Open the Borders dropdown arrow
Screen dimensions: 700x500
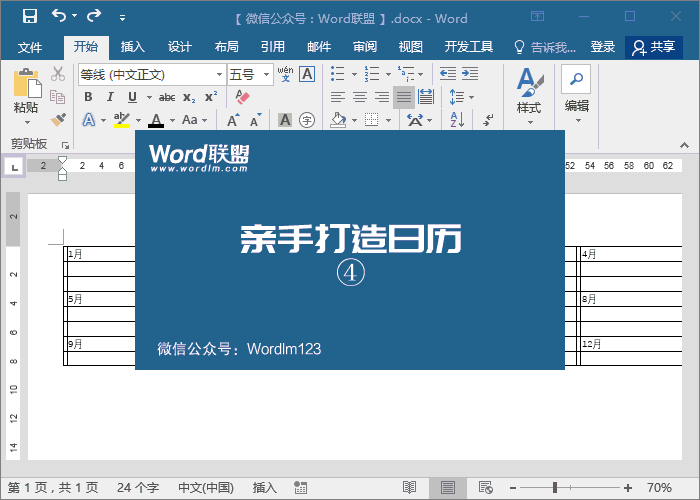(x=389, y=120)
